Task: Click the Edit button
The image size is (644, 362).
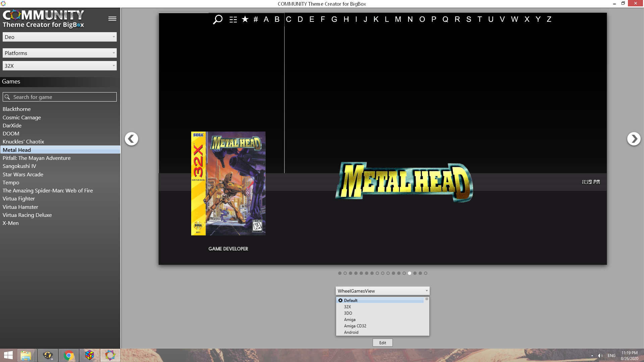Action: [382, 343]
